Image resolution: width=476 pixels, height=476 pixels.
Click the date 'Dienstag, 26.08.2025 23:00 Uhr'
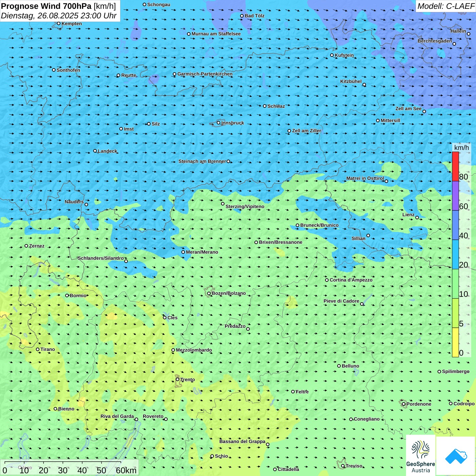tap(59, 16)
